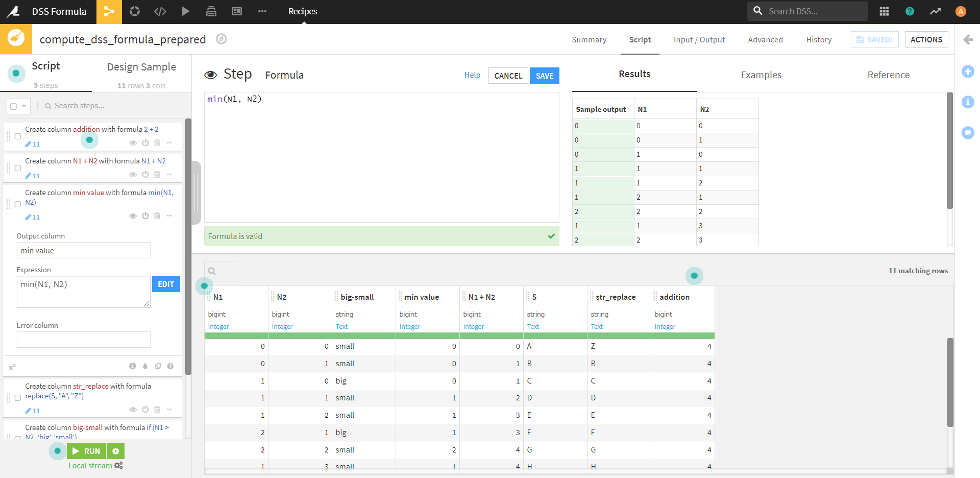This screenshot has width=980, height=478.
Task: Open the Code menu in the top bar
Action: (160, 11)
